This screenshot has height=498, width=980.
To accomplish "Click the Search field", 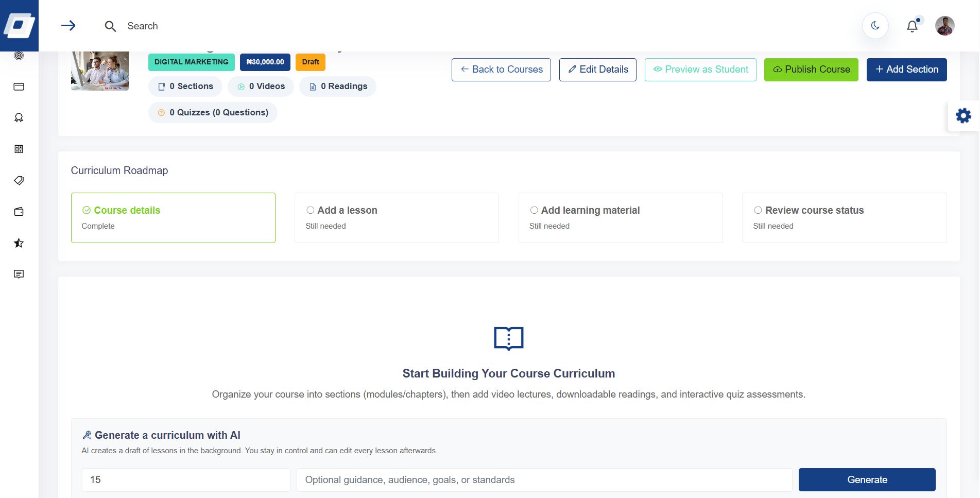I will click(x=143, y=26).
